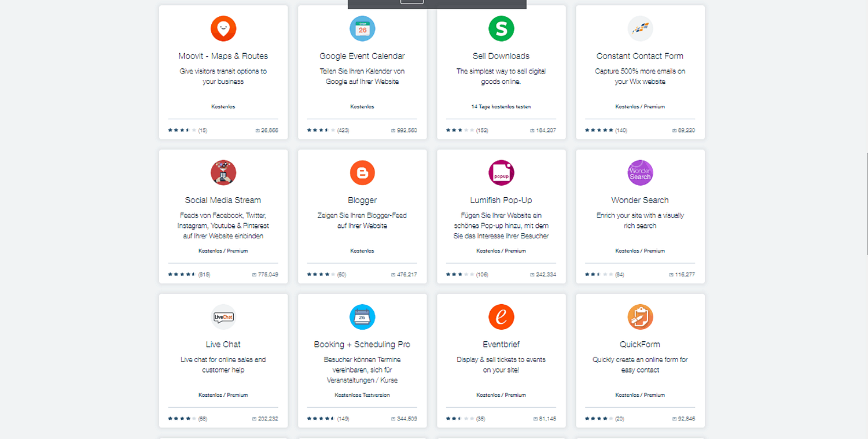This screenshot has height=439, width=868.
Task: Open the Blogger app title
Action: click(362, 200)
